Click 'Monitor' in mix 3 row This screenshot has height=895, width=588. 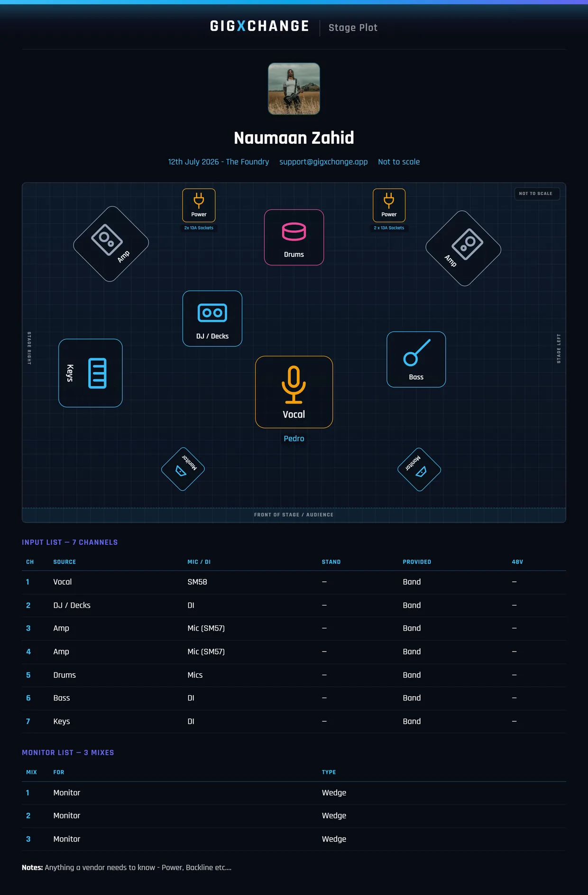pyautogui.click(x=67, y=839)
